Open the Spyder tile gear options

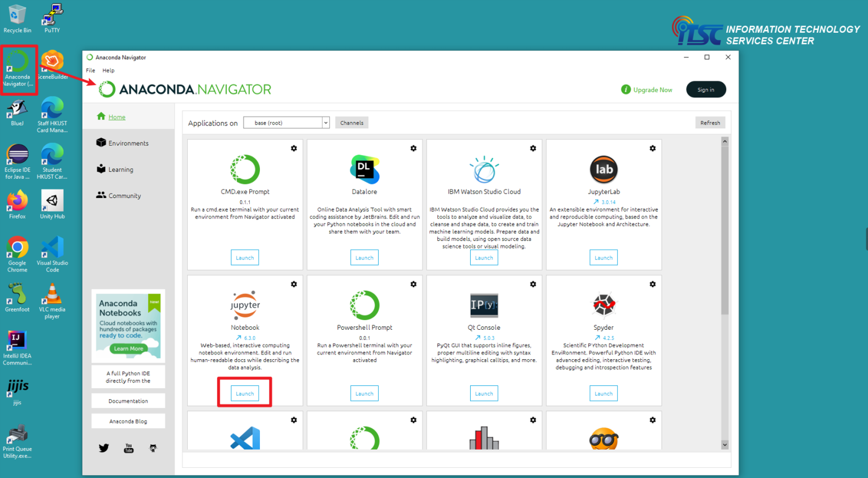click(652, 284)
